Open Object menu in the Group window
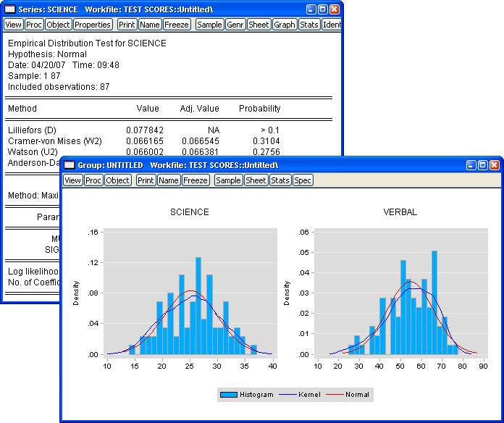The height and width of the screenshot is (423, 504). 118,180
